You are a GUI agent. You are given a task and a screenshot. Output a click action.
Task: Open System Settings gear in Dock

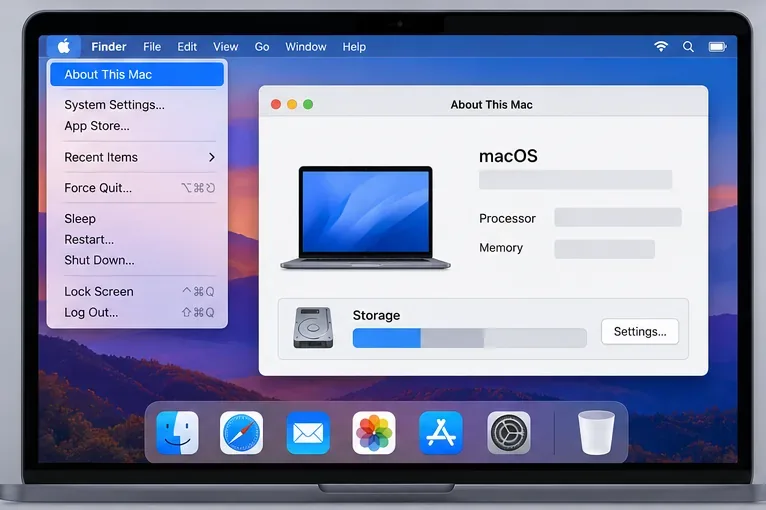509,433
